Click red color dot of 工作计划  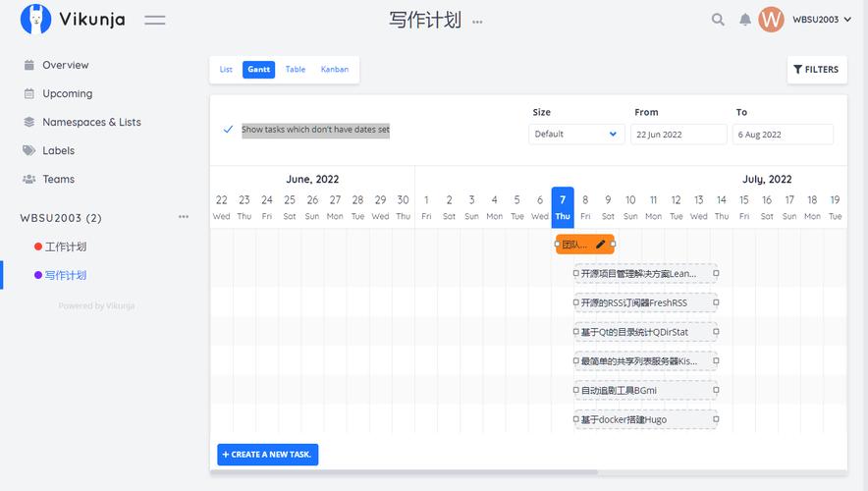38,246
